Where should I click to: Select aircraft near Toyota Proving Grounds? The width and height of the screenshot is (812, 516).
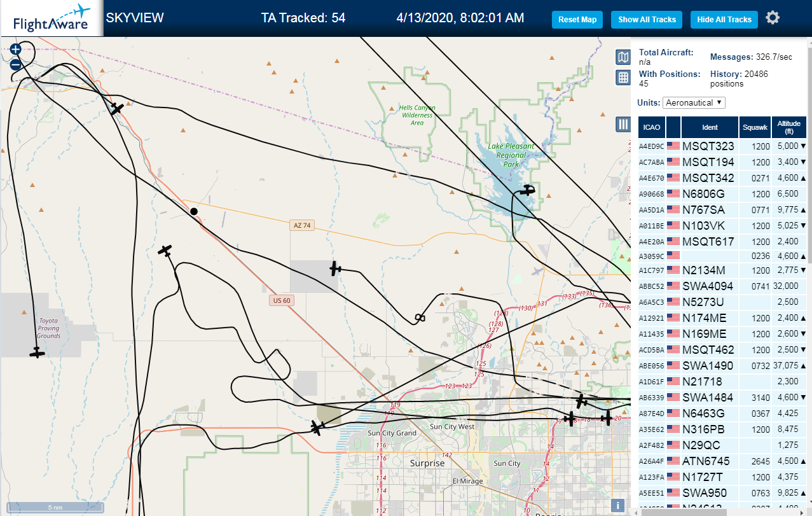pyautogui.click(x=38, y=352)
